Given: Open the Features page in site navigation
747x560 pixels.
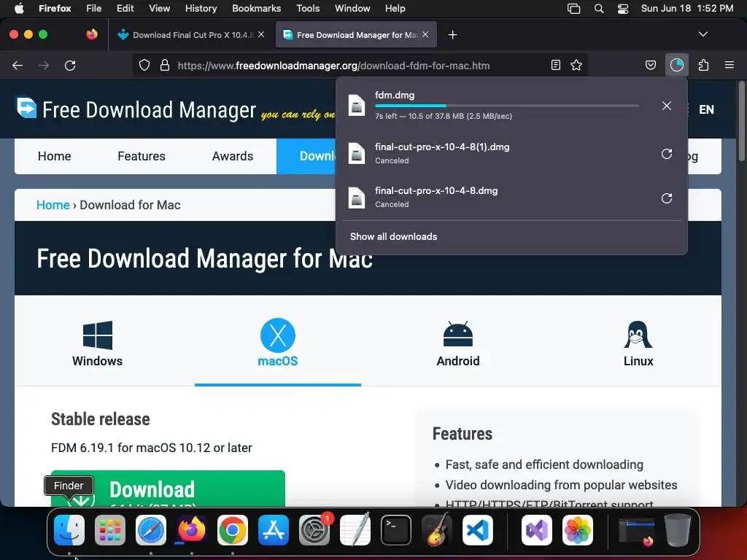Looking at the screenshot, I should [x=142, y=156].
